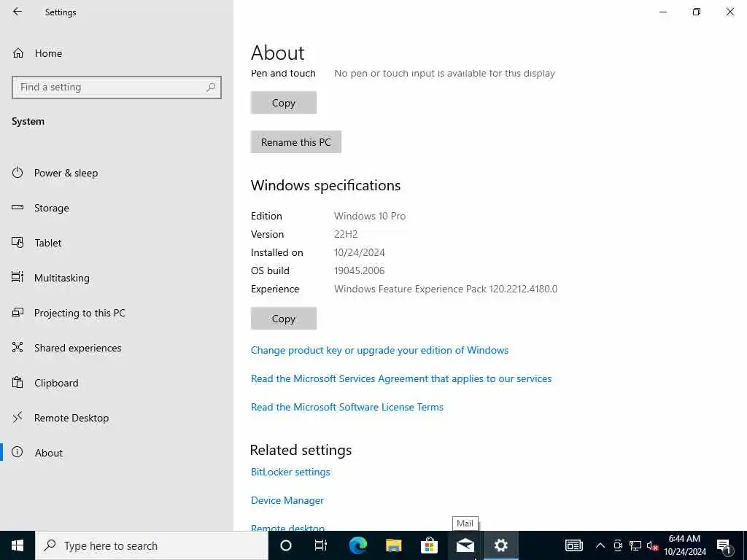Copy the Windows specifications

[x=284, y=319]
